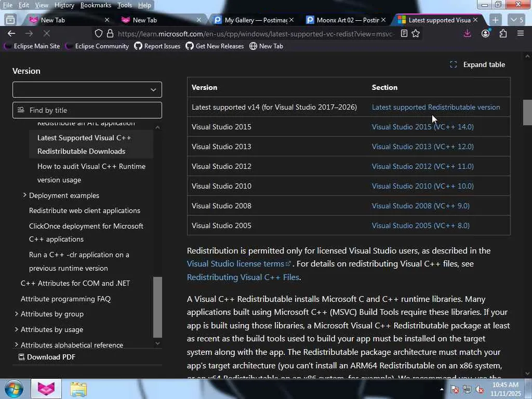Open File Explorer from taskbar
Screen dimensions: 532x399
tap(79, 389)
